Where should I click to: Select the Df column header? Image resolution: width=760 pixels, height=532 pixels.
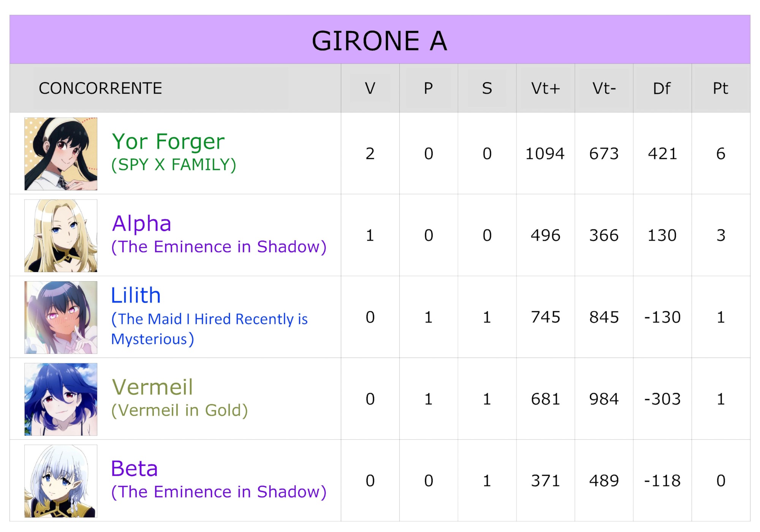point(662,88)
